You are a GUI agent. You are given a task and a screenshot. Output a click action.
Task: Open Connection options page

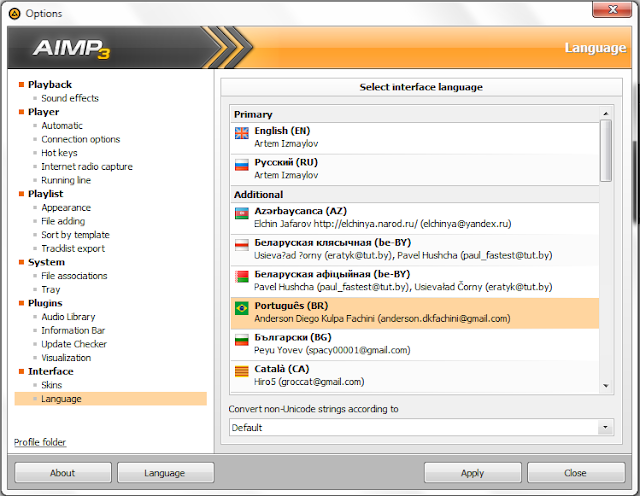coord(81,139)
